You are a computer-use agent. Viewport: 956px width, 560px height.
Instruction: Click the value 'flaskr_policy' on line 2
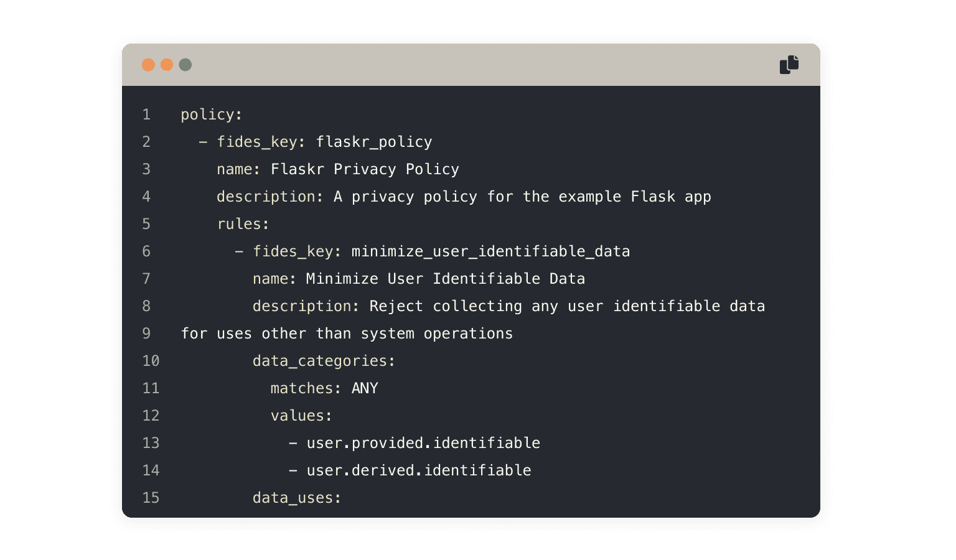374,142
